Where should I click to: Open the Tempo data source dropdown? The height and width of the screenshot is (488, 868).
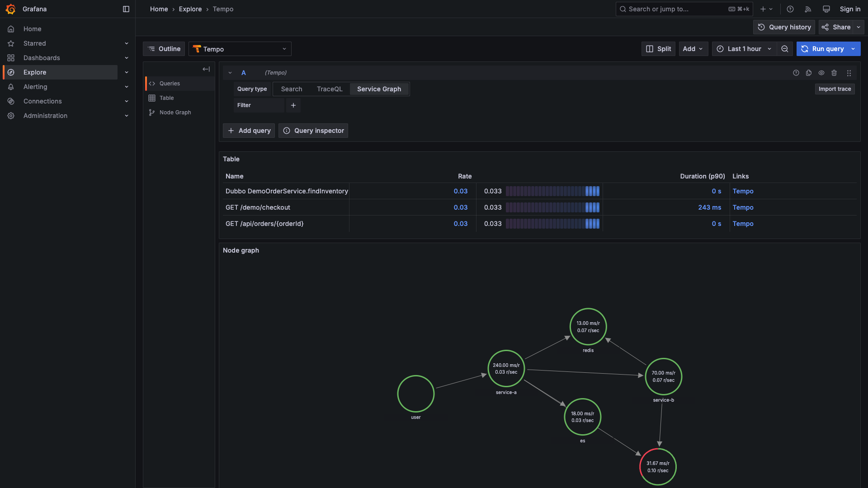(240, 49)
